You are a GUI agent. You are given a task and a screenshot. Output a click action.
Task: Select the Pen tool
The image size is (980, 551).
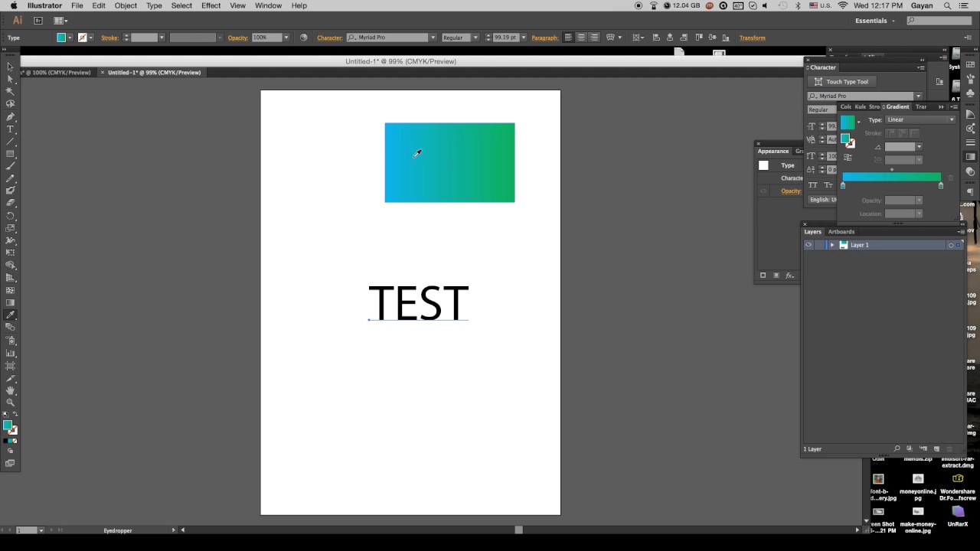pyautogui.click(x=10, y=117)
